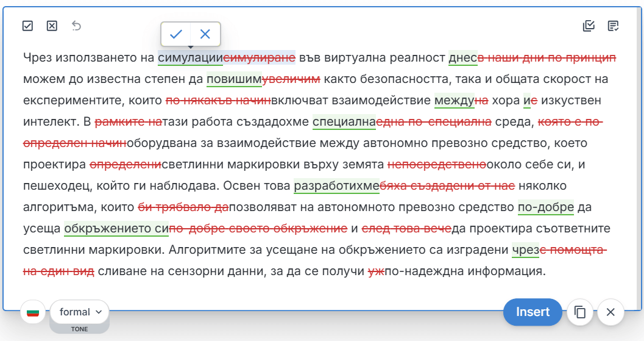
Task: Click the struck-through word "увеличим"
Action: (x=291, y=79)
